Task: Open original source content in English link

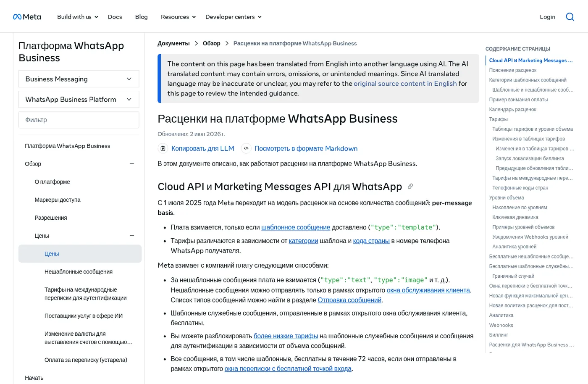Action: [x=405, y=84]
